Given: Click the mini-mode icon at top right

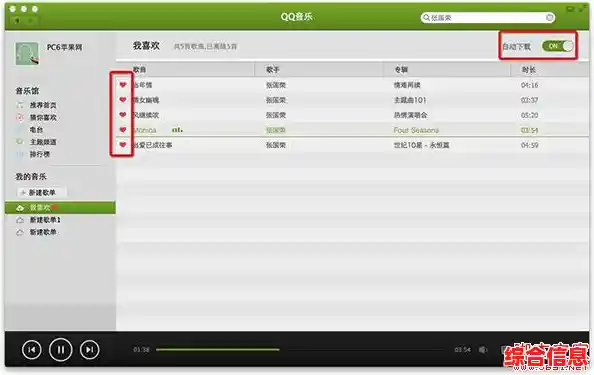Looking at the screenshot, I should [x=569, y=9].
